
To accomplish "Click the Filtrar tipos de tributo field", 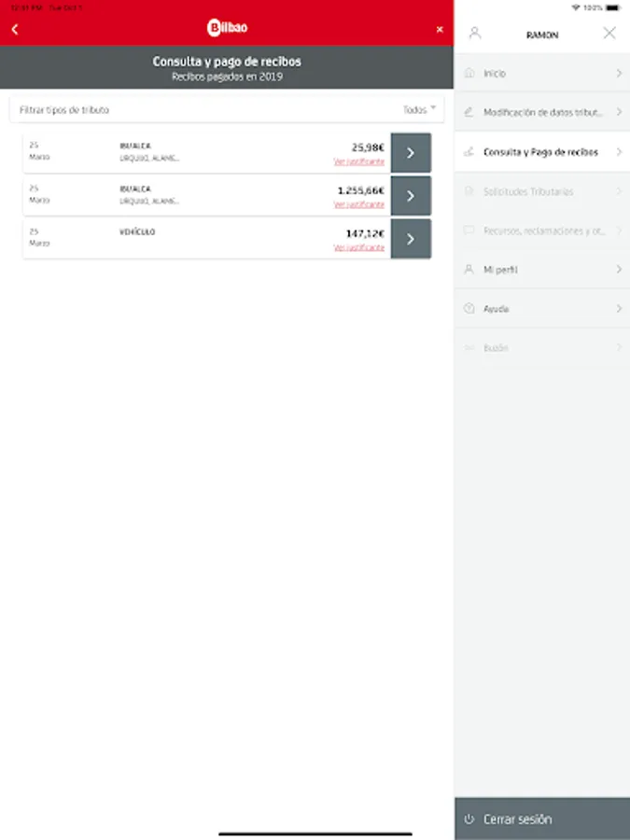I will pos(187,110).
